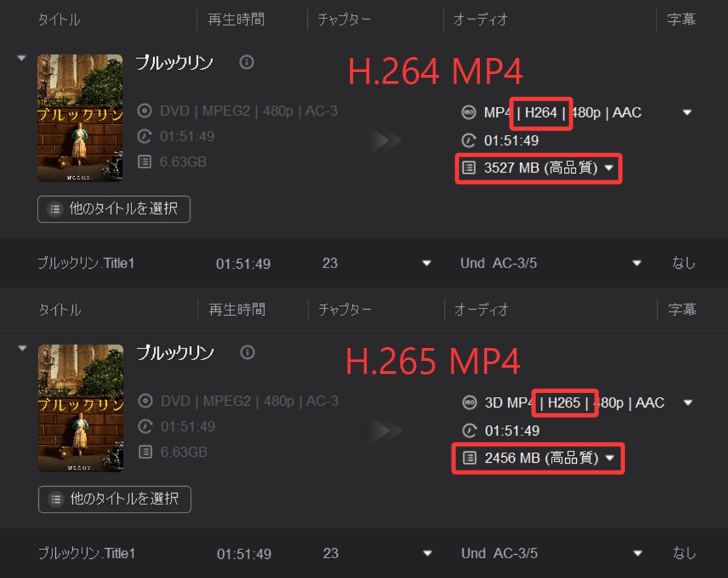
Task: Collapse the first title entry with top-left triangle
Action: coord(21,58)
